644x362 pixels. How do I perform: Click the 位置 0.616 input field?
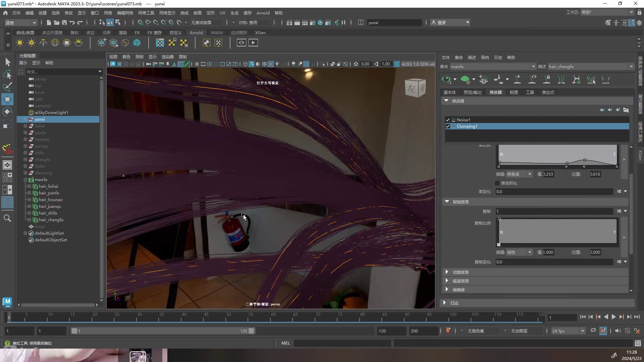point(595,174)
